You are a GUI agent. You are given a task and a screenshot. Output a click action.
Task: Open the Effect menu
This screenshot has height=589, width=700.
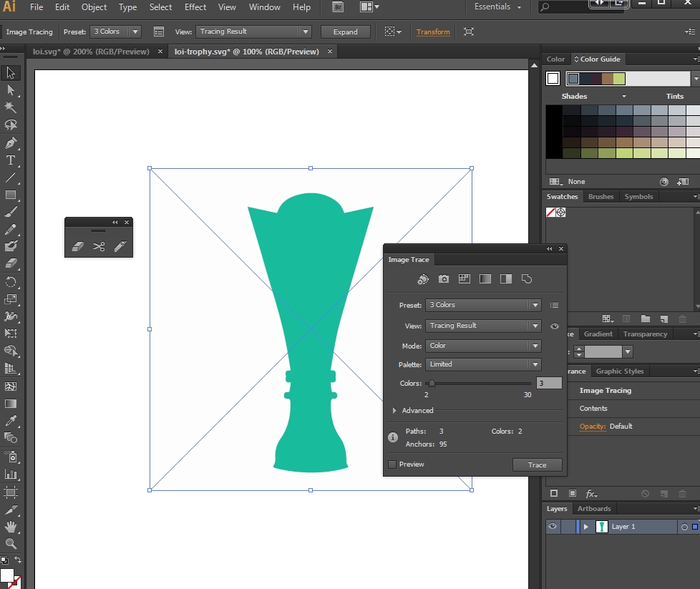point(195,7)
